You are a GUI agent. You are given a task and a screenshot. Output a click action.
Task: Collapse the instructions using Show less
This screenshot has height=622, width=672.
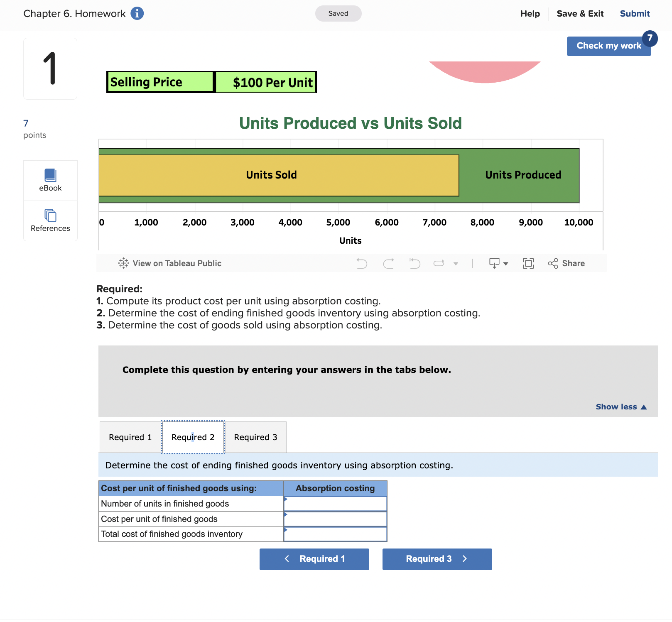tap(620, 407)
